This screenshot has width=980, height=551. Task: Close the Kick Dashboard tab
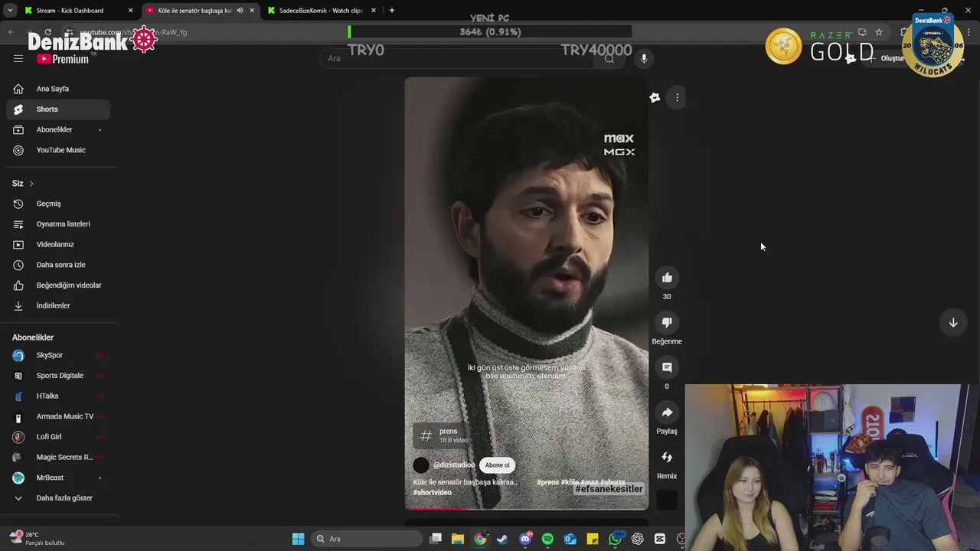click(x=130, y=11)
